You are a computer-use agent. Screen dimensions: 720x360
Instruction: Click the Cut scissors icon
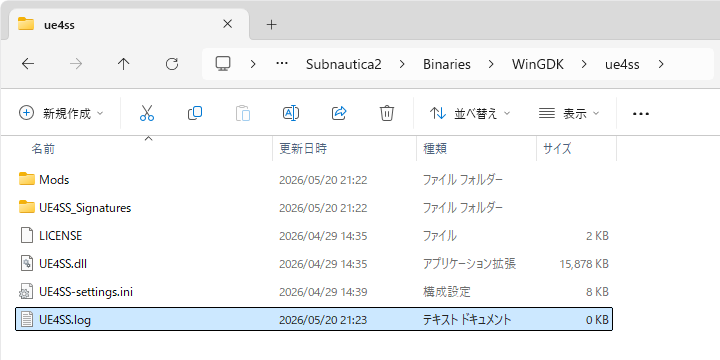[147, 113]
